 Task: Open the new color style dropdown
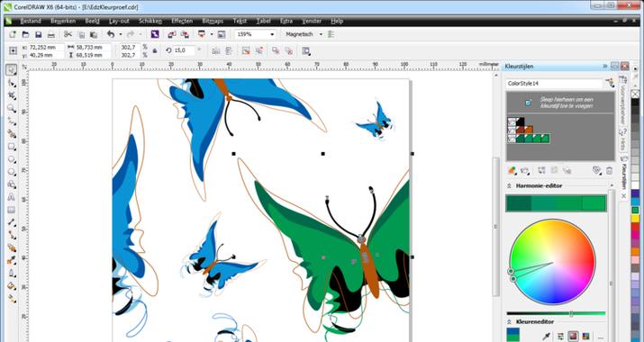[x=512, y=170]
